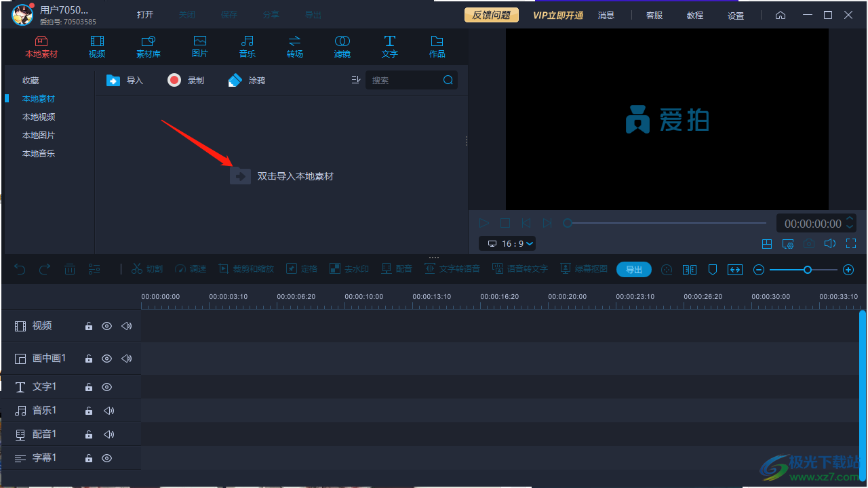This screenshot has height=488, width=868.
Task: Go to previous frame in preview
Action: (x=526, y=223)
